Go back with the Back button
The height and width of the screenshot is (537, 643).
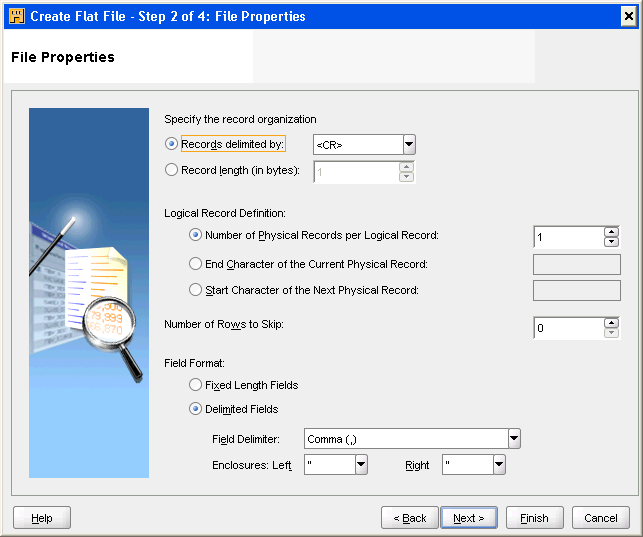409,518
